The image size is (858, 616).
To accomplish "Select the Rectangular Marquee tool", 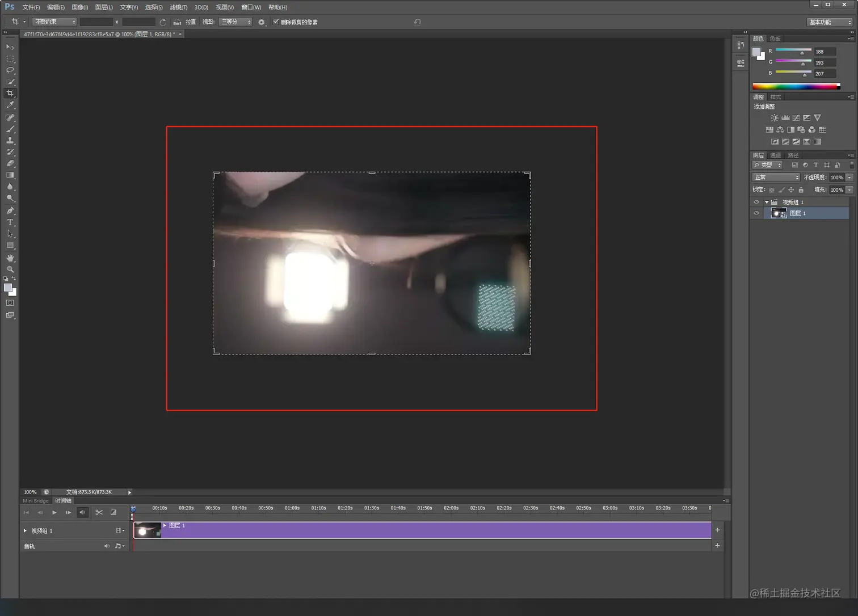I will (x=10, y=58).
